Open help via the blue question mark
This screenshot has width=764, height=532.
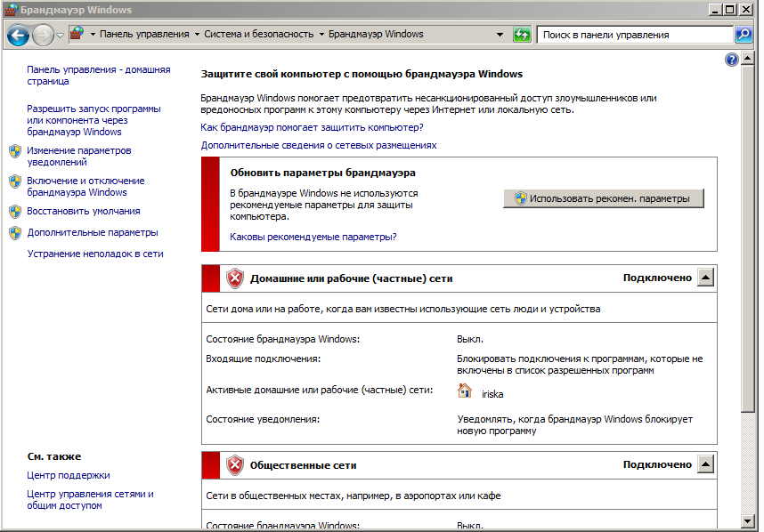[731, 60]
